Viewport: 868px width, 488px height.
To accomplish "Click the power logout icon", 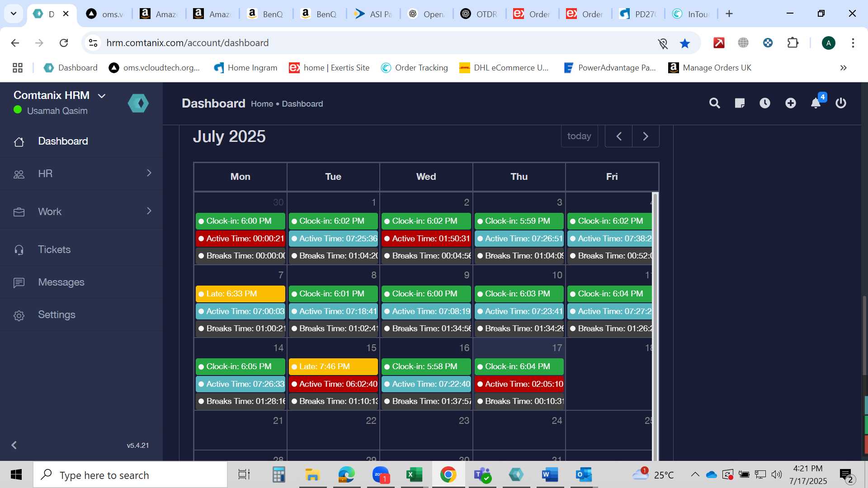I will 841,103.
